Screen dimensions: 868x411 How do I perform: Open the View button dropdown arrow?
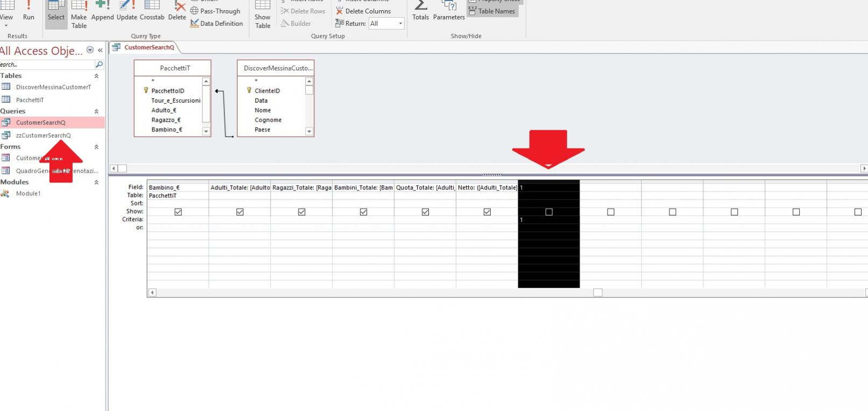pos(6,25)
